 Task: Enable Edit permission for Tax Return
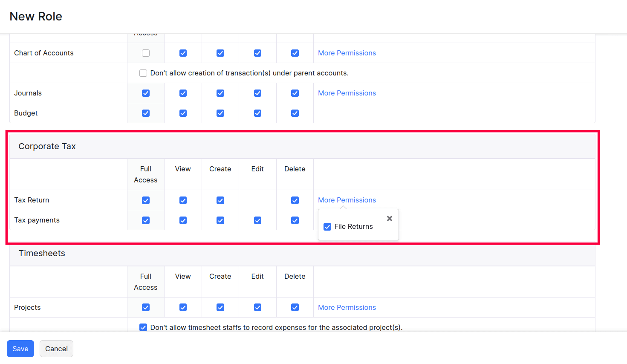click(257, 200)
